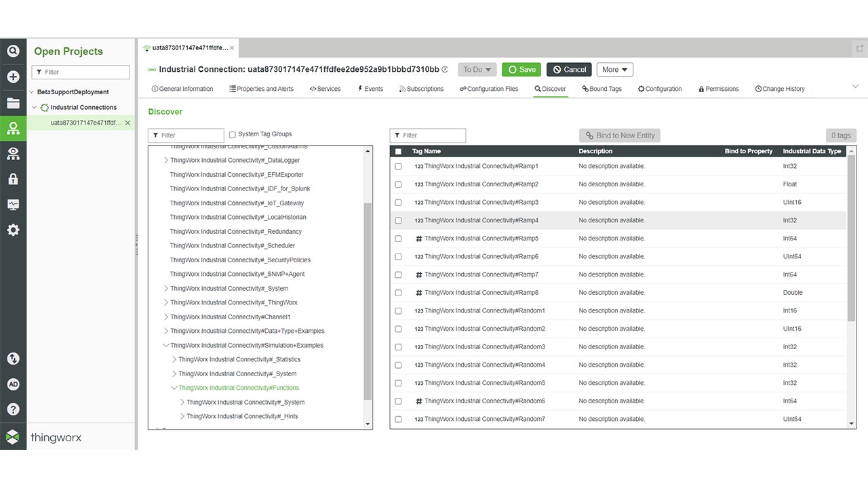Open the To Do dropdown
This screenshot has width=868, height=488.
[x=477, y=69]
